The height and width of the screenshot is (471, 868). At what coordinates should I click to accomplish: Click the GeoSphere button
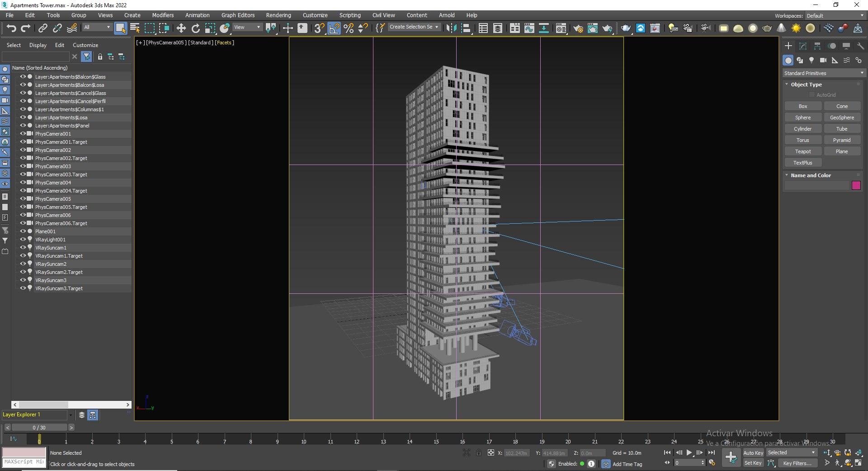point(842,118)
